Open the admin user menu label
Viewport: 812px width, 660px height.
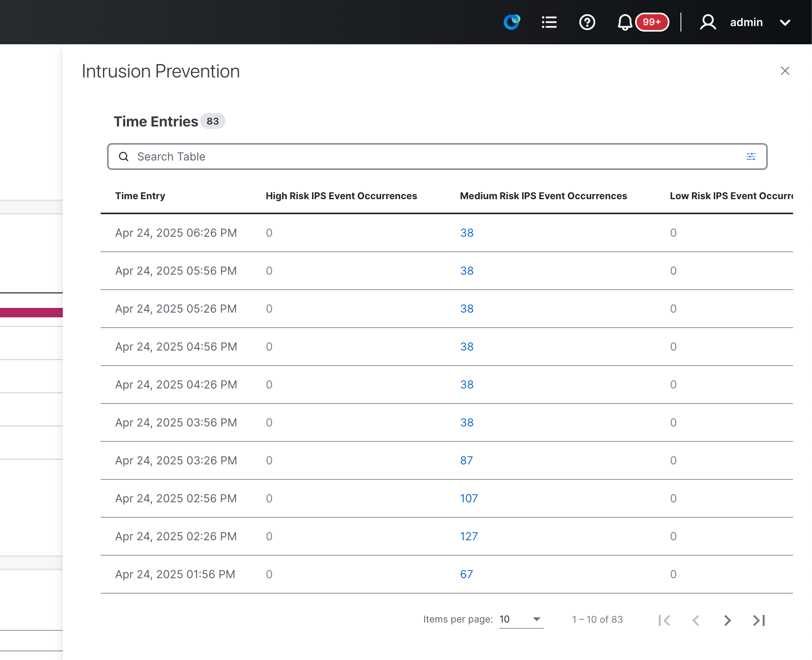pos(746,22)
